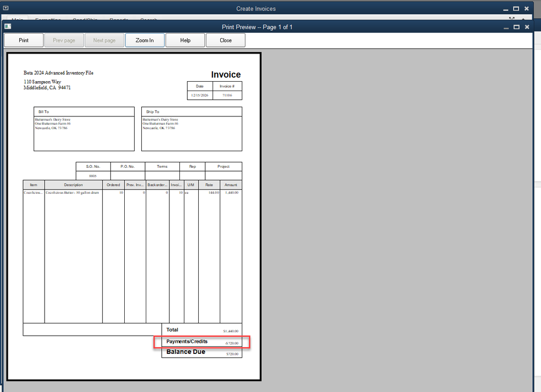541x392 pixels.
Task: Click the Payments/Credits line on the invoice
Action: [x=202, y=342]
